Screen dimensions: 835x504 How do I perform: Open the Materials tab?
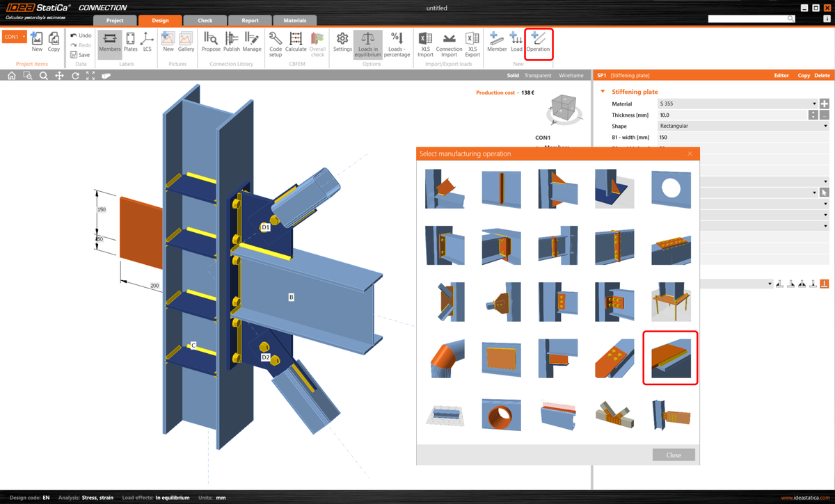pyautogui.click(x=295, y=20)
